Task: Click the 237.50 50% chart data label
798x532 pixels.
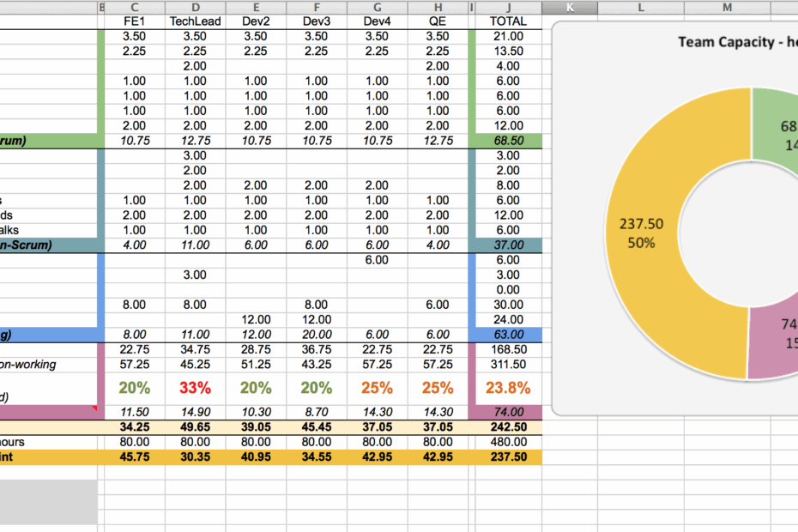Action: [x=641, y=233]
